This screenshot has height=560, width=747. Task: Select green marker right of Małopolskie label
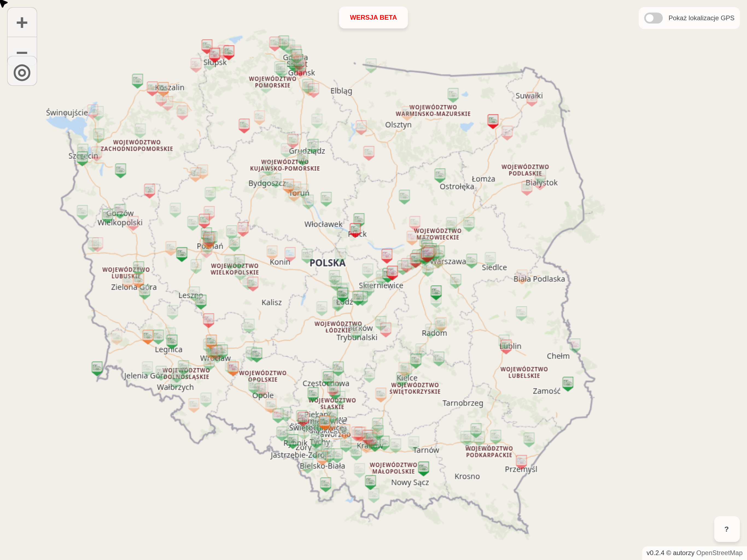coord(424,468)
